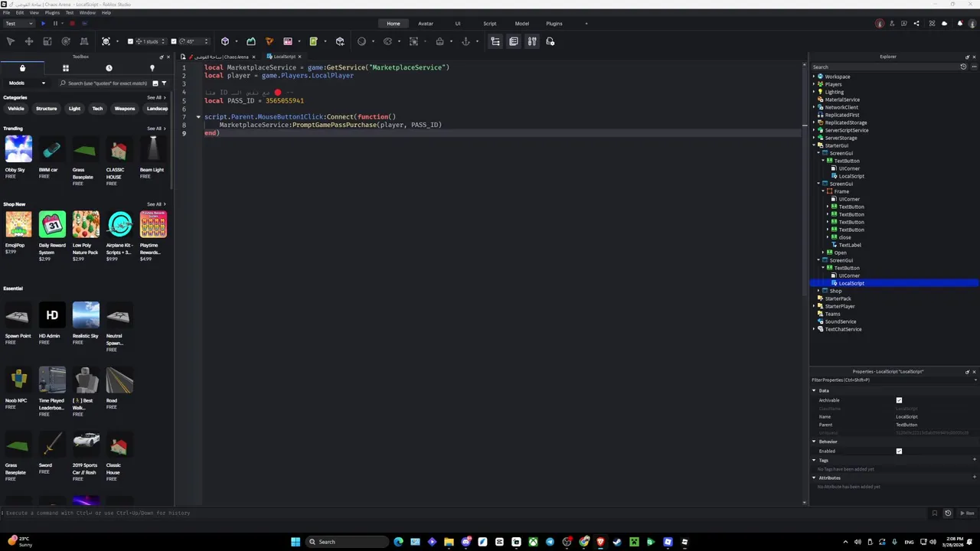Select the Scale tool
The height and width of the screenshot is (551, 980).
tap(47, 41)
